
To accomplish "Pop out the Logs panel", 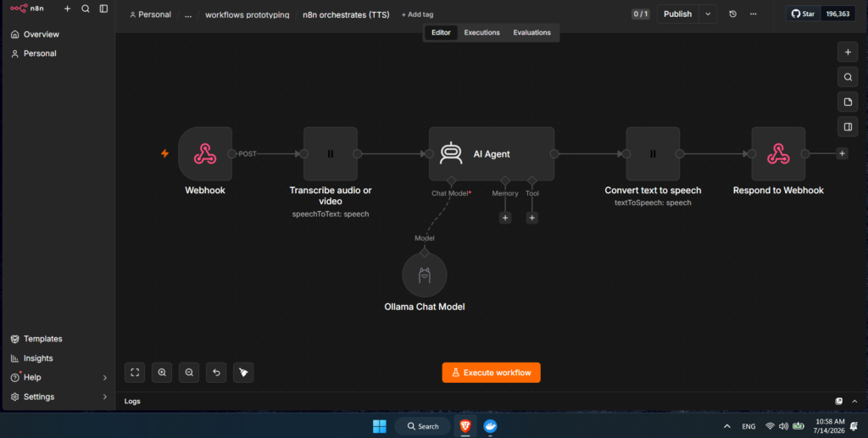I will pos(838,402).
